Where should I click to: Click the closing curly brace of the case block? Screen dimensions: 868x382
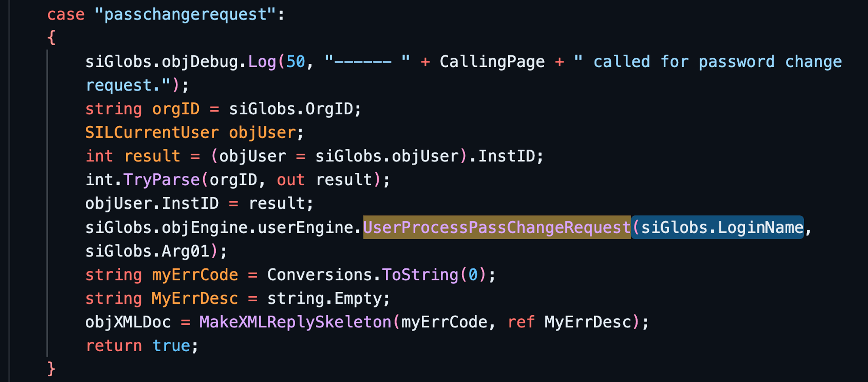pyautogui.click(x=51, y=369)
